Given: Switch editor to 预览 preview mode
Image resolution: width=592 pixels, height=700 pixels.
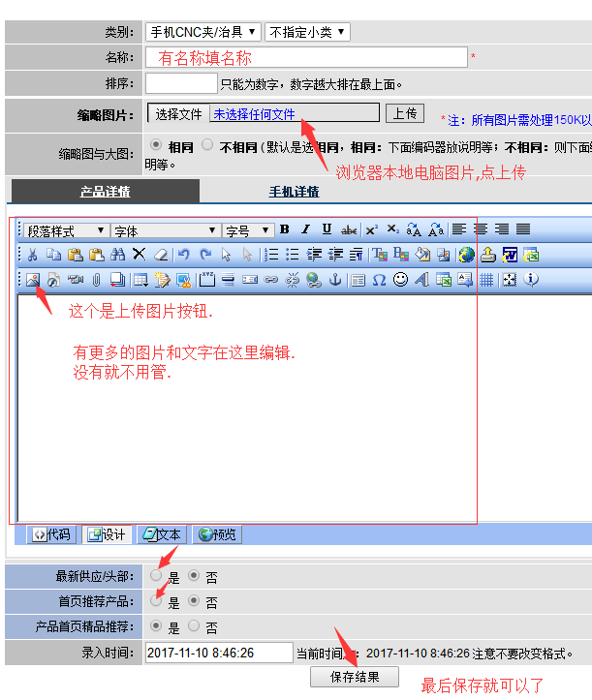Looking at the screenshot, I should pos(216,533).
